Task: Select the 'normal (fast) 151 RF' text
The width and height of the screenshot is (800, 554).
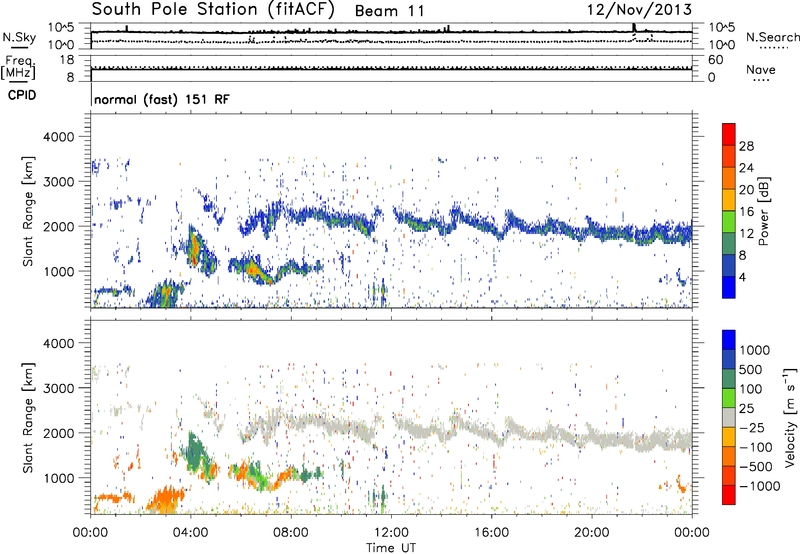Action: [162, 99]
